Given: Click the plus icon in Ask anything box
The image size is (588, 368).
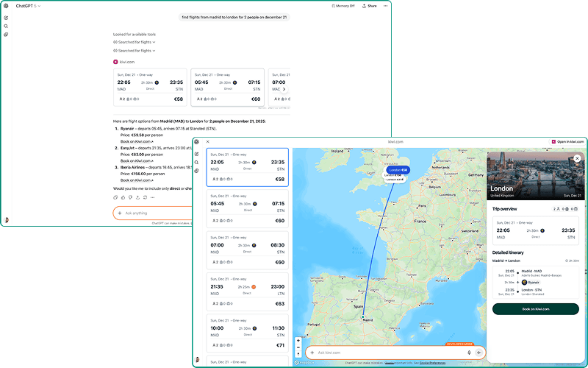Looking at the screenshot, I should click(120, 213).
